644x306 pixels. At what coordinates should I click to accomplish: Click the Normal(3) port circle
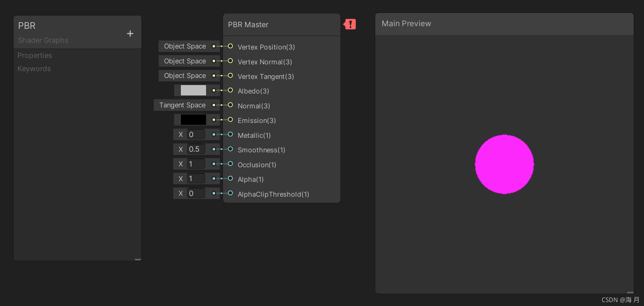coord(230,105)
